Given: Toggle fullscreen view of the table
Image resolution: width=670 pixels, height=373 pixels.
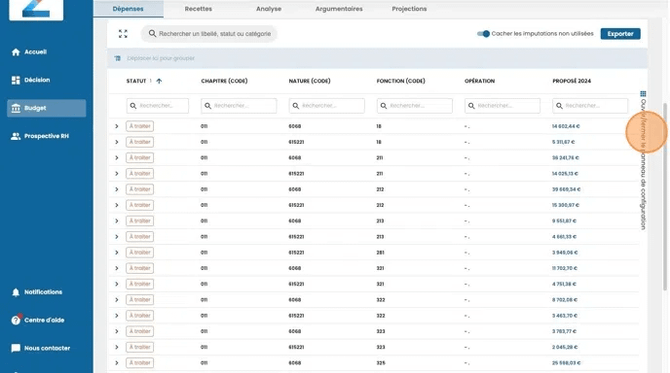Looking at the screenshot, I should (x=123, y=34).
